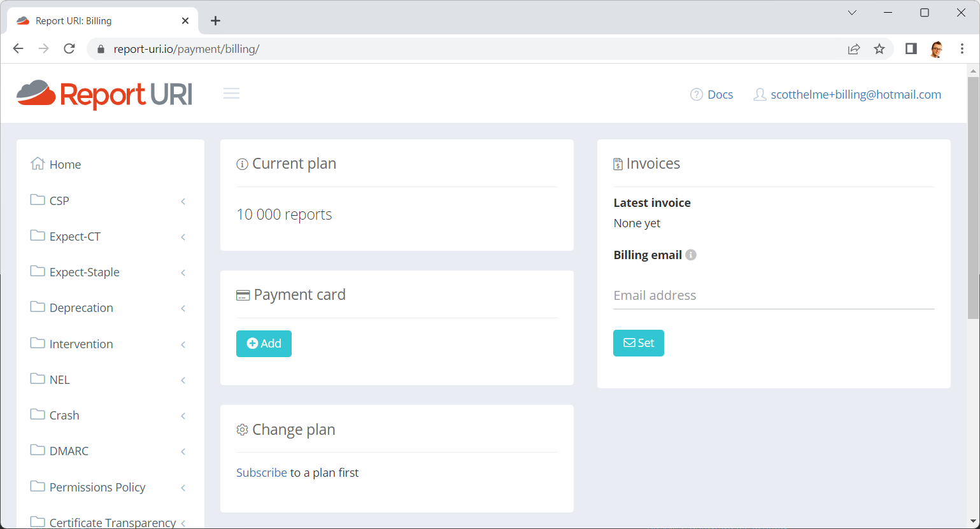The width and height of the screenshot is (980, 529).
Task: Focus the Email address input field
Action: [x=774, y=295]
